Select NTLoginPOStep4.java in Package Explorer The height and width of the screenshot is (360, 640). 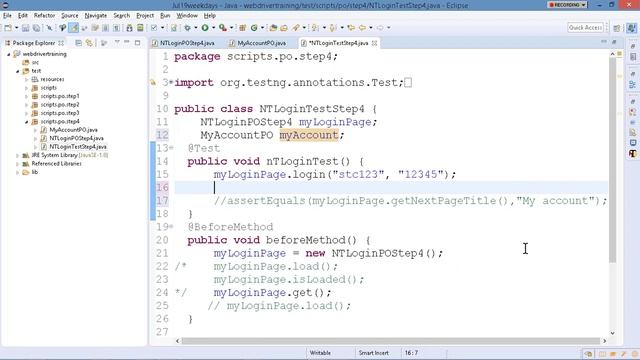pos(76,138)
